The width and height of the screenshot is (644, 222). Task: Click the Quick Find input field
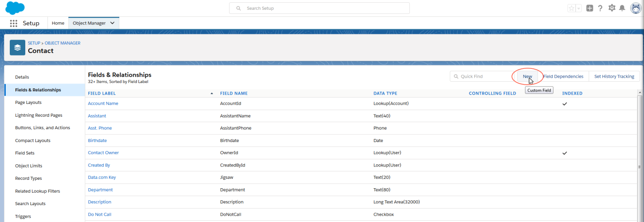click(483, 76)
